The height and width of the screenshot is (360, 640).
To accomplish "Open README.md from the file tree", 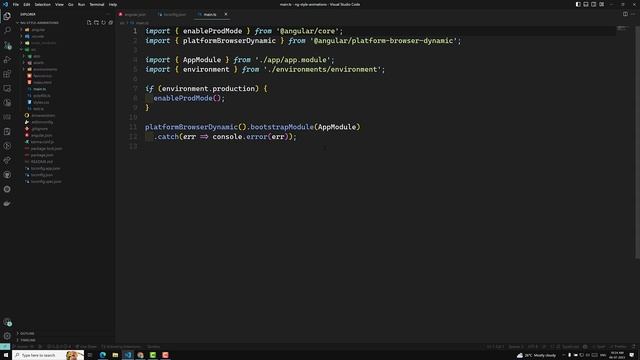I will coord(42,162).
